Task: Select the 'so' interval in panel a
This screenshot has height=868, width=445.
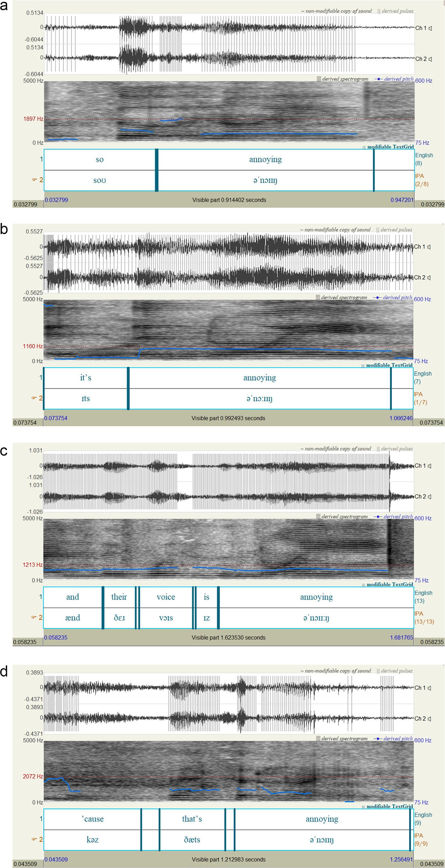Action: pyautogui.click(x=100, y=160)
